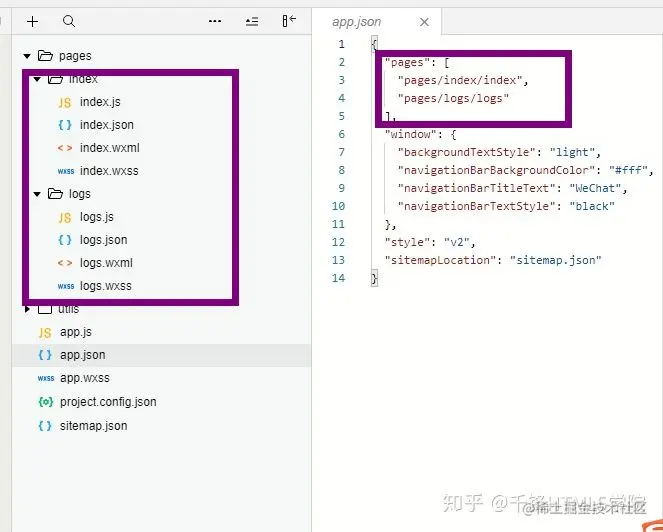Collapse all folders in the file tree
663x532 pixels.
point(252,21)
